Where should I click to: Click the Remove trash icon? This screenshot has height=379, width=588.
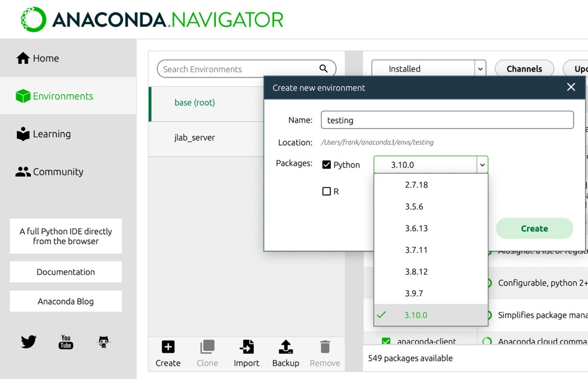tap(325, 347)
